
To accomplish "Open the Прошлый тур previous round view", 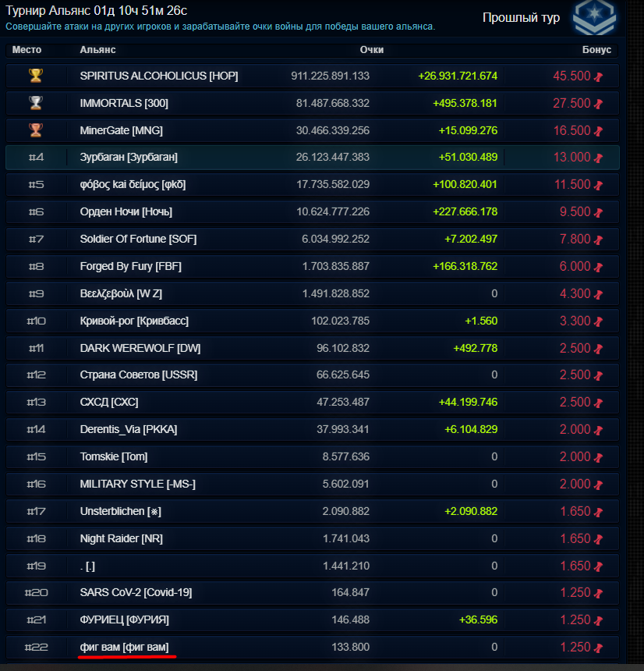I will (x=521, y=17).
